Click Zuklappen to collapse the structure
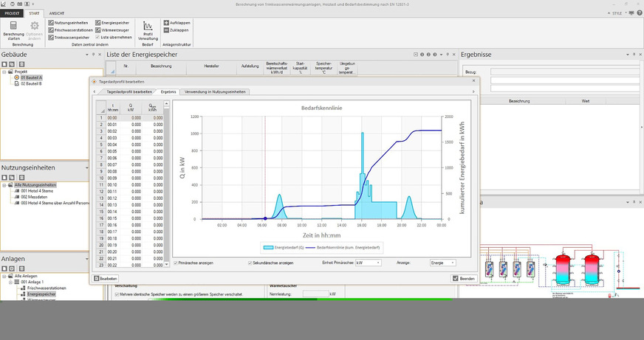Viewport: 644px width, 340px height. coord(176,30)
